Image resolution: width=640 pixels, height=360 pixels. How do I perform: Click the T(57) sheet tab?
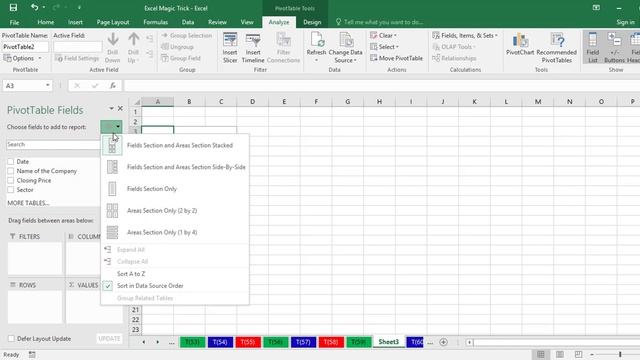click(x=303, y=342)
